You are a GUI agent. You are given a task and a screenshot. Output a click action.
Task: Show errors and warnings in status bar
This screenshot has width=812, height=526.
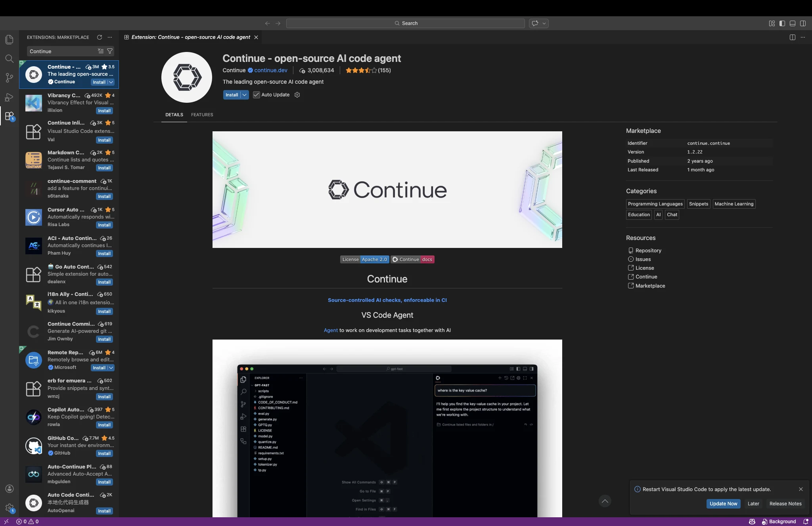click(x=27, y=522)
